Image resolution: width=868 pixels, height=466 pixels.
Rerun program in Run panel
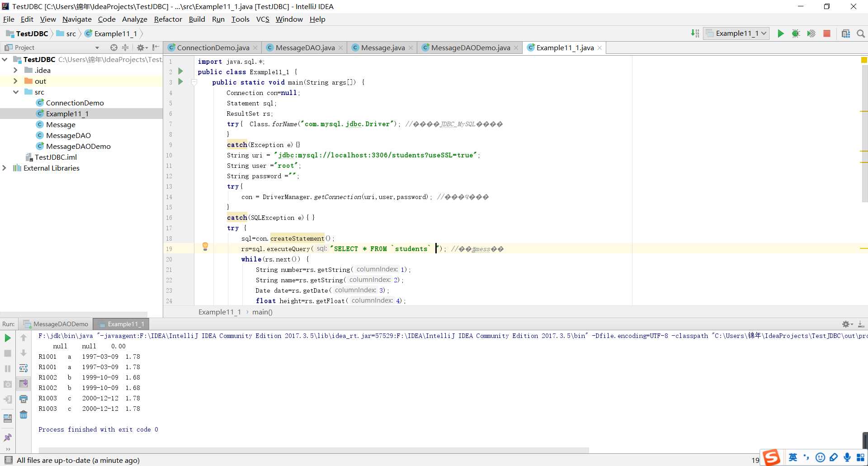coord(8,338)
